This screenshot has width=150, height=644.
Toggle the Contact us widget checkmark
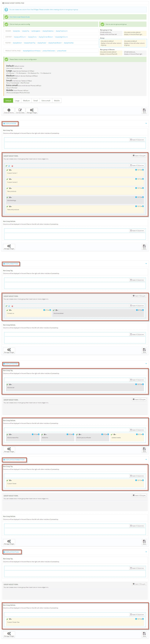pyautogui.click(x=7, y=310)
